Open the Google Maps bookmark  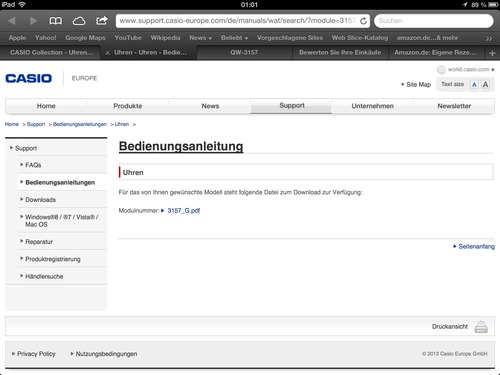coord(85,38)
